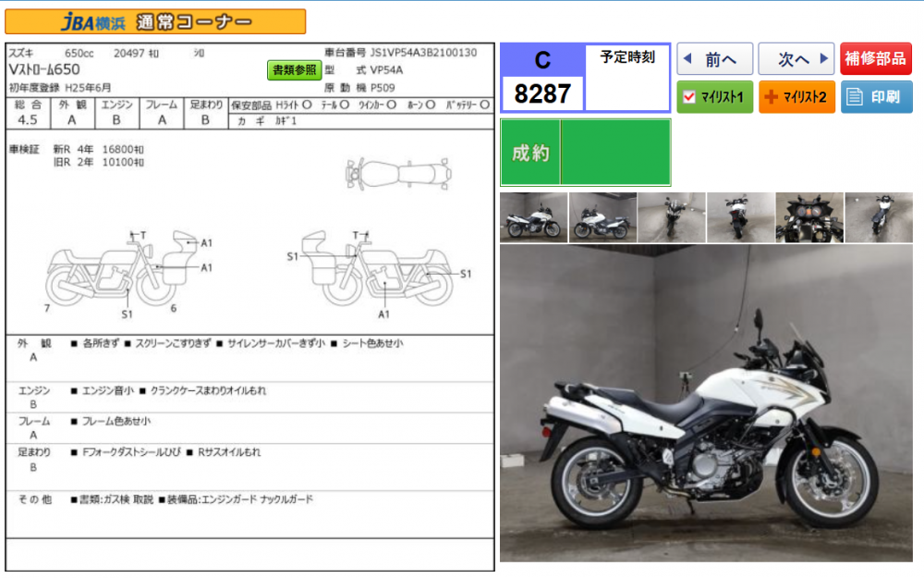Click the 初年度登録 H25年6月 text
Screen dimensions: 924x578
[59, 88]
